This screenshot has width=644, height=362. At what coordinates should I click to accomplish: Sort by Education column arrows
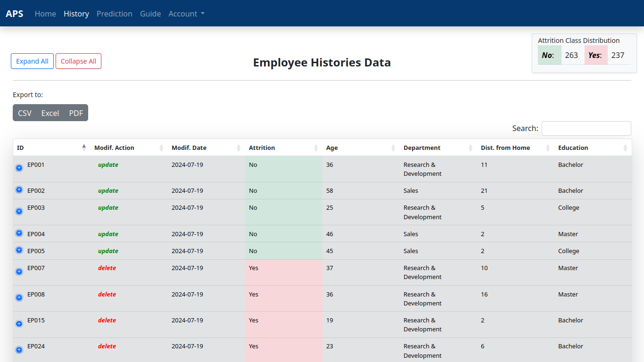(625, 148)
